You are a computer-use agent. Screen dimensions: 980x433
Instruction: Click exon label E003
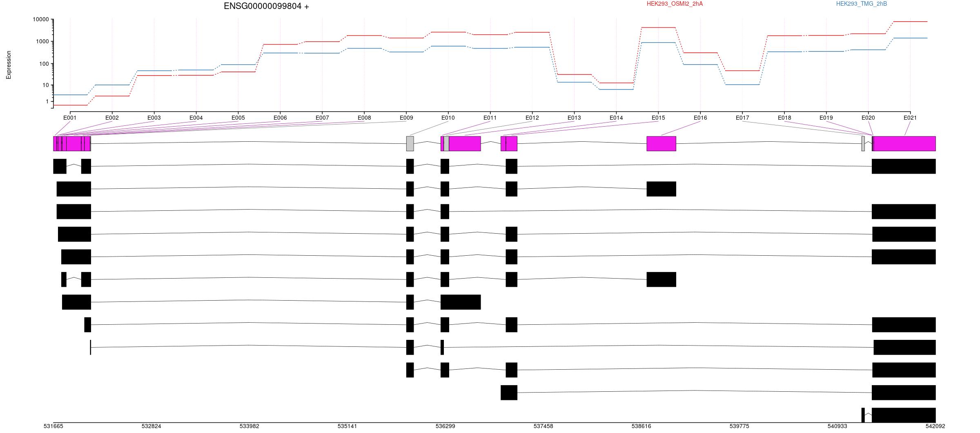pyautogui.click(x=154, y=118)
